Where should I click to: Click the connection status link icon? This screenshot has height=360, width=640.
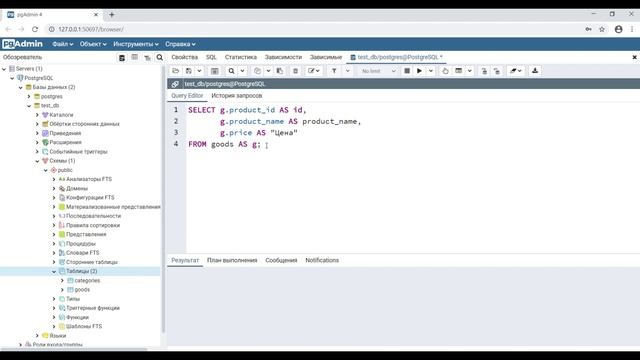pos(175,84)
